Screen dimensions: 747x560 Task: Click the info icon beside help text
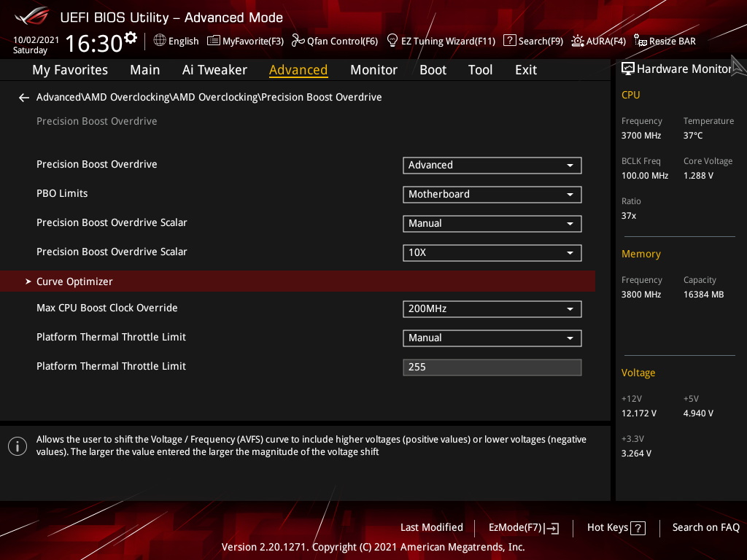point(18,446)
